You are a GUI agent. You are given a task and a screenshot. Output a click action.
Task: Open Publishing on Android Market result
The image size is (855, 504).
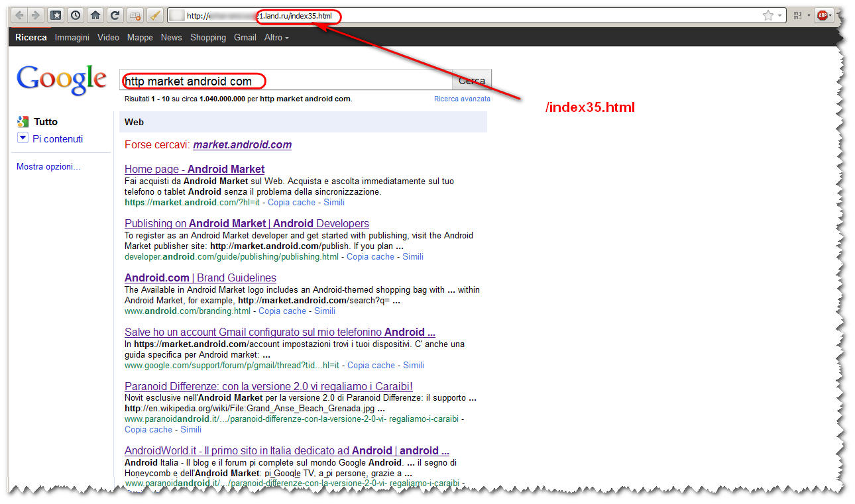tap(247, 223)
